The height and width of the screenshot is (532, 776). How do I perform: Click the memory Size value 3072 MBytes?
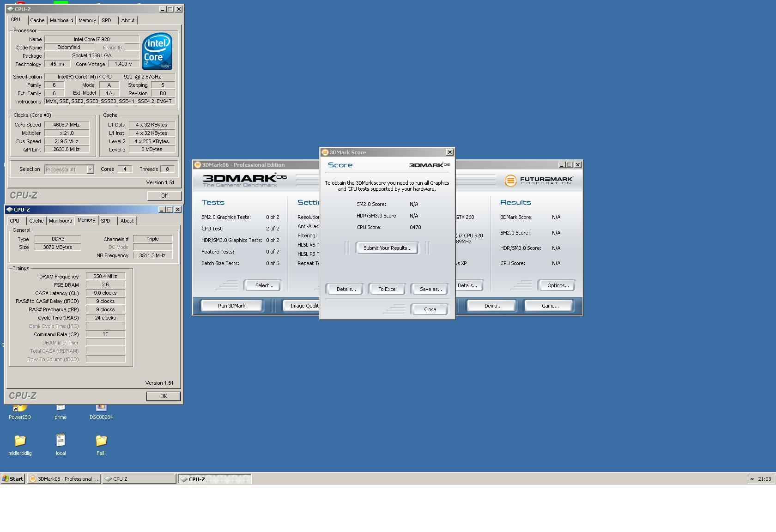click(x=58, y=247)
